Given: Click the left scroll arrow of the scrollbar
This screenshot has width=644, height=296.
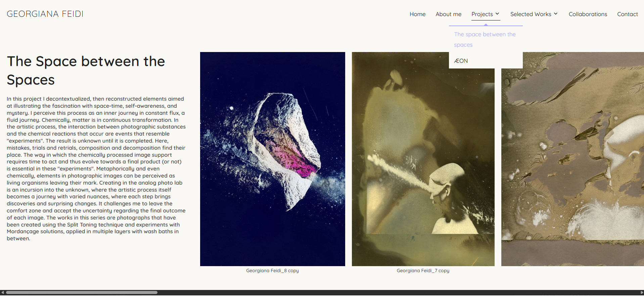Looking at the screenshot, I should point(3,293).
